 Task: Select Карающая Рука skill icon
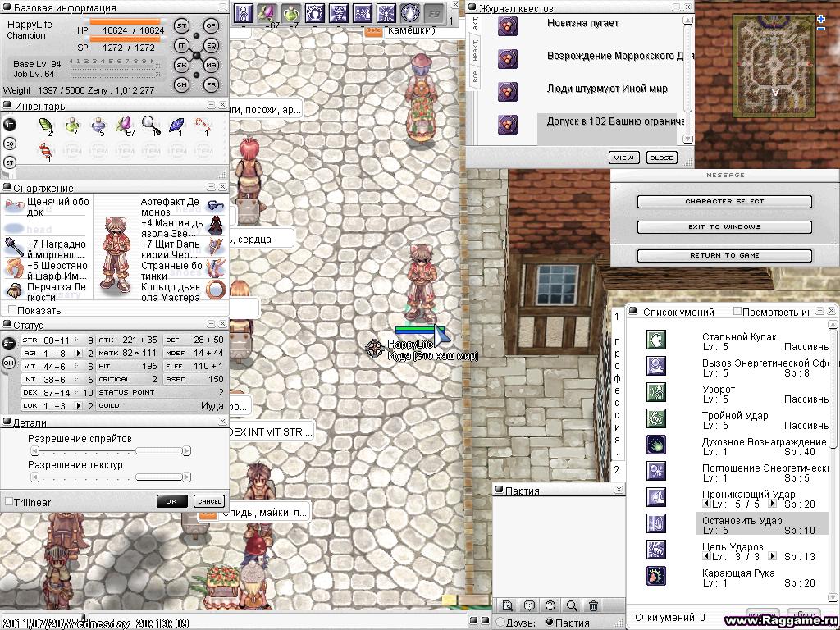(x=655, y=576)
